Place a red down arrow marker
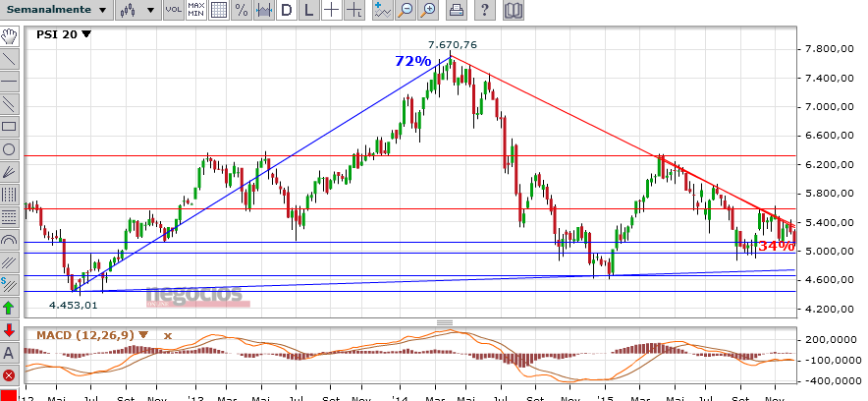The width and height of the screenshot is (868, 401). pos(9,330)
